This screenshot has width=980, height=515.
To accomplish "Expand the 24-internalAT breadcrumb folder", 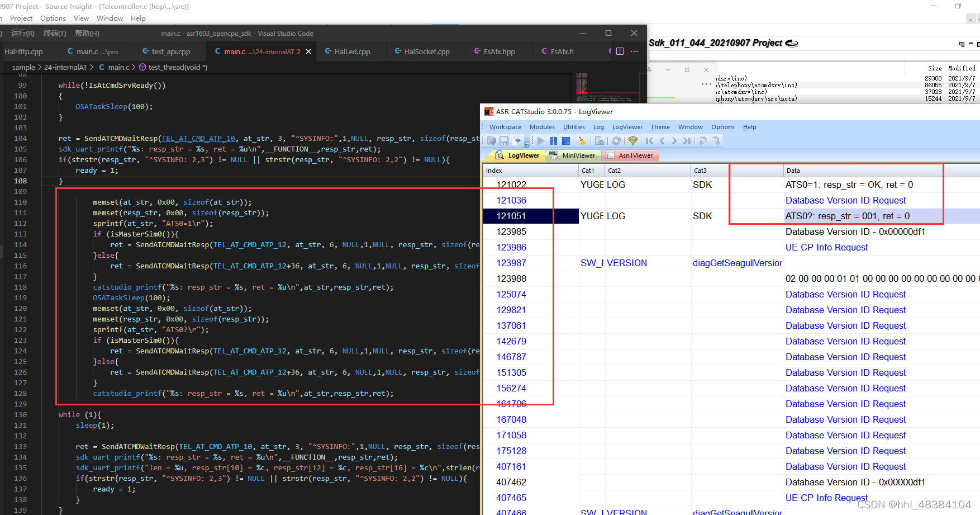I will click(65, 67).
